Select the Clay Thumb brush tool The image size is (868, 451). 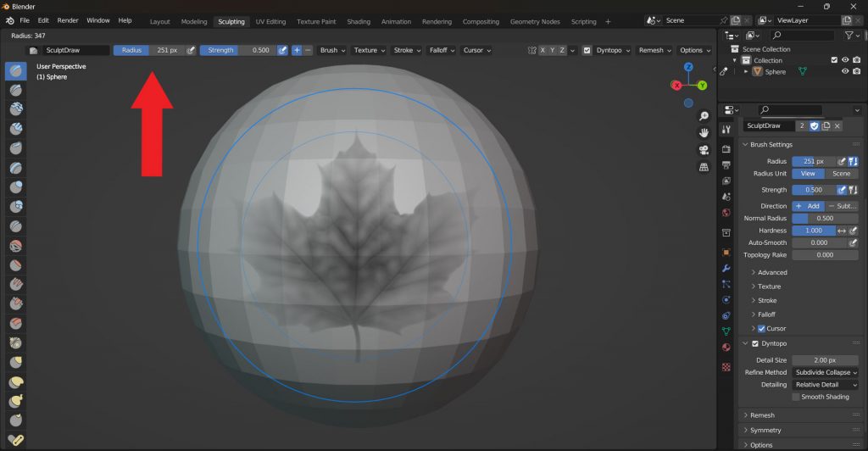[16, 148]
